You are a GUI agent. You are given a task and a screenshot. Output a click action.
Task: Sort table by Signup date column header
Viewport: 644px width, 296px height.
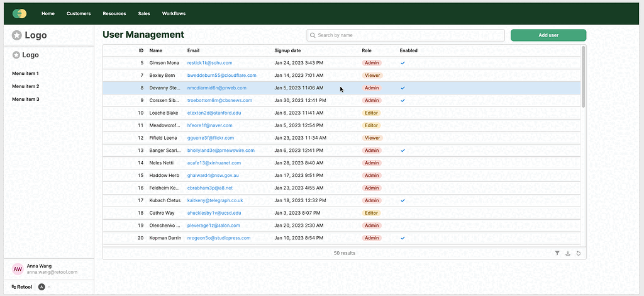click(x=287, y=50)
